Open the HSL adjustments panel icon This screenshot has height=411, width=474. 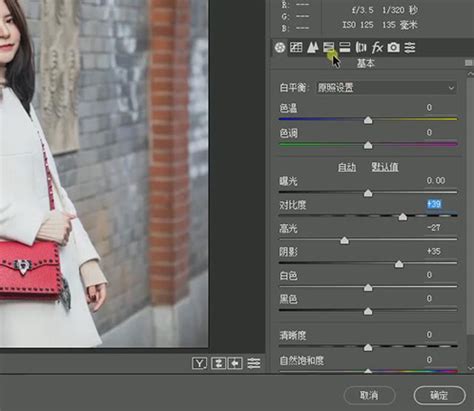pyautogui.click(x=329, y=47)
